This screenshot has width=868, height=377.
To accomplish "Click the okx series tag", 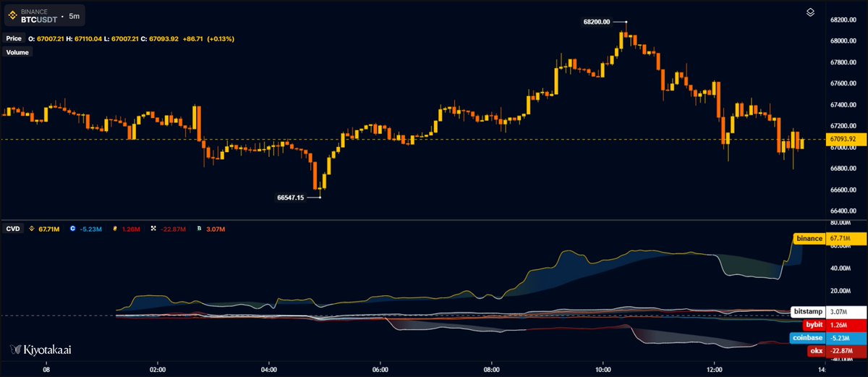I will click(x=815, y=351).
